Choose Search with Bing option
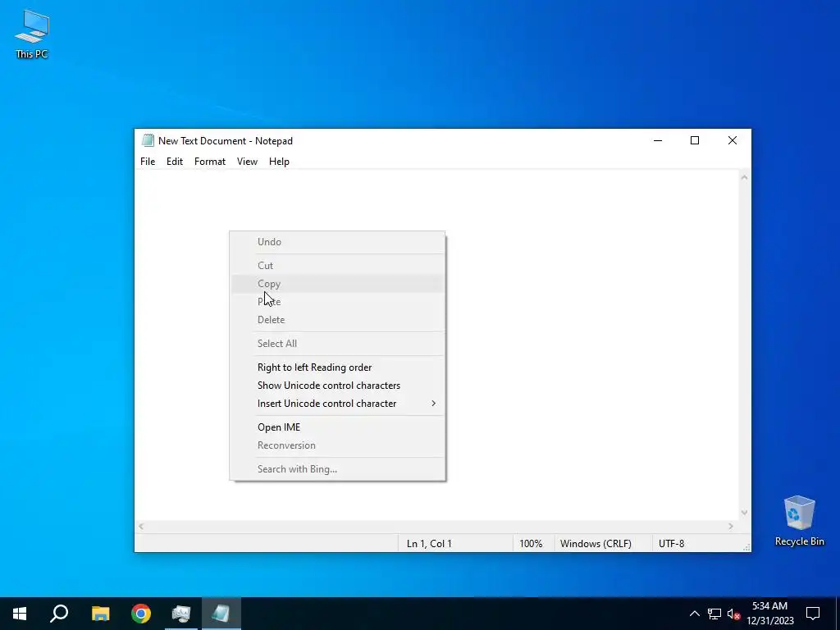The height and width of the screenshot is (630, 840). [x=337, y=468]
